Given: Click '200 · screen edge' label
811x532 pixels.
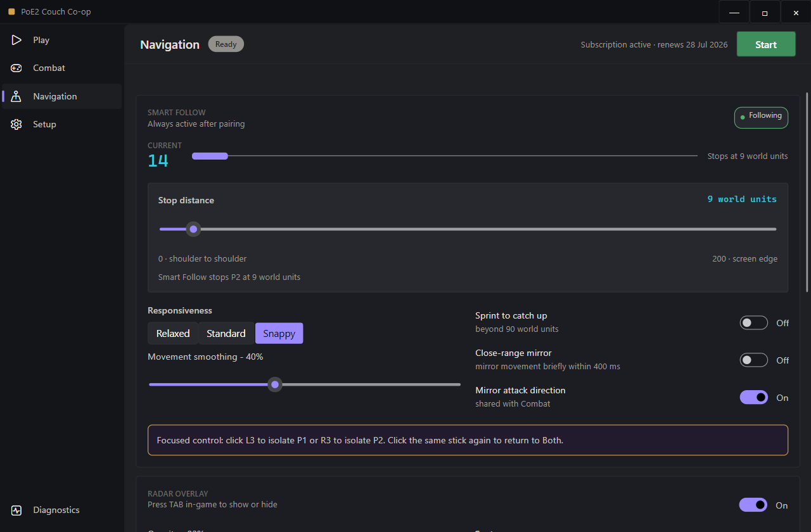Looking at the screenshot, I should pyautogui.click(x=744, y=258).
